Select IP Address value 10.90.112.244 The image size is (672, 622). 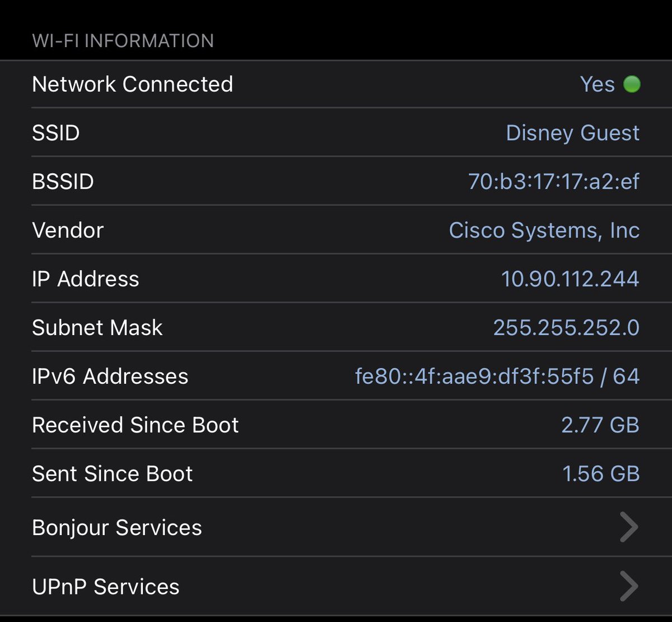[570, 279]
